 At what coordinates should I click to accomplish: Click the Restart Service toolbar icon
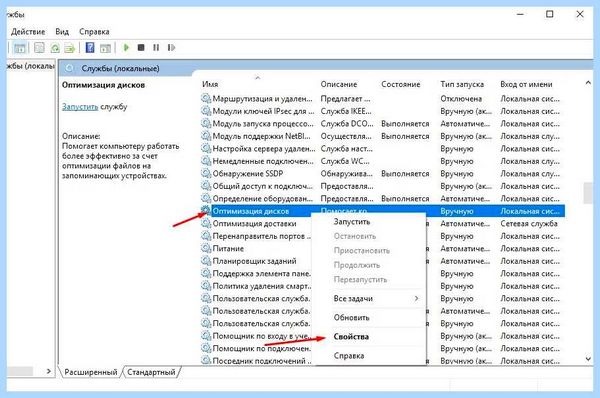pos(171,47)
